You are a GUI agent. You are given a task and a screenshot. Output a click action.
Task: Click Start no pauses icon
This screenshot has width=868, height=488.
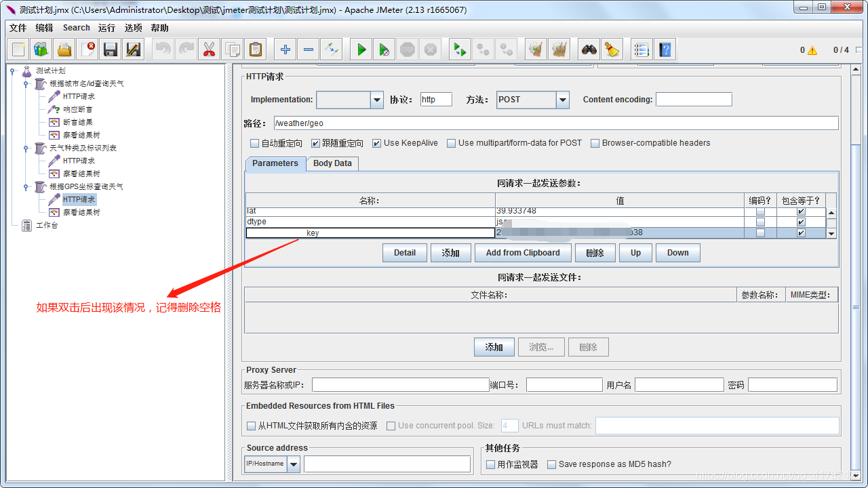384,49
